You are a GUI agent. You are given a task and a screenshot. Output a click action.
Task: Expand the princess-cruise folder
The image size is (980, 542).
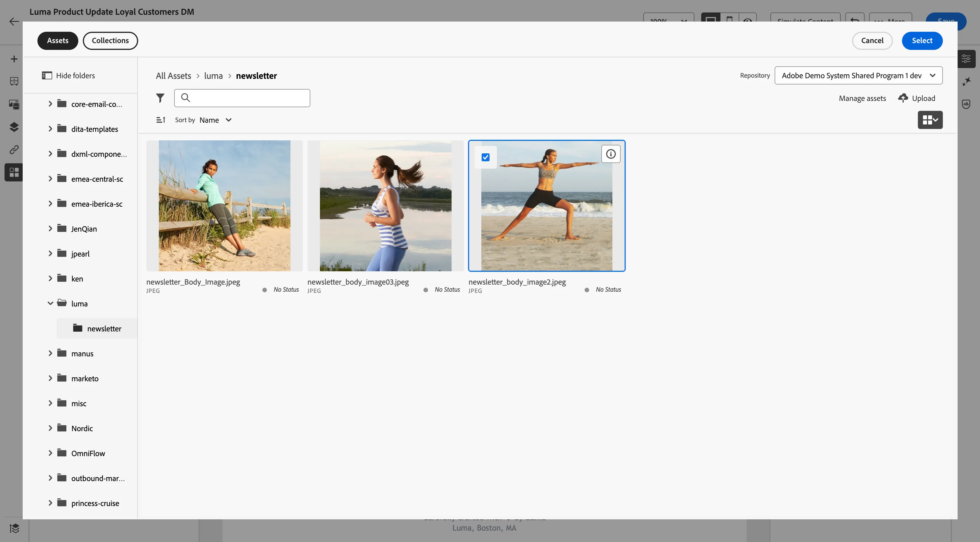(50, 503)
